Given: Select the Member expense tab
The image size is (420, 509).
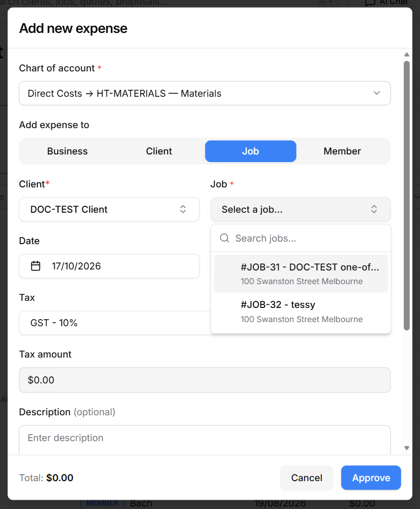Looking at the screenshot, I should (342, 151).
